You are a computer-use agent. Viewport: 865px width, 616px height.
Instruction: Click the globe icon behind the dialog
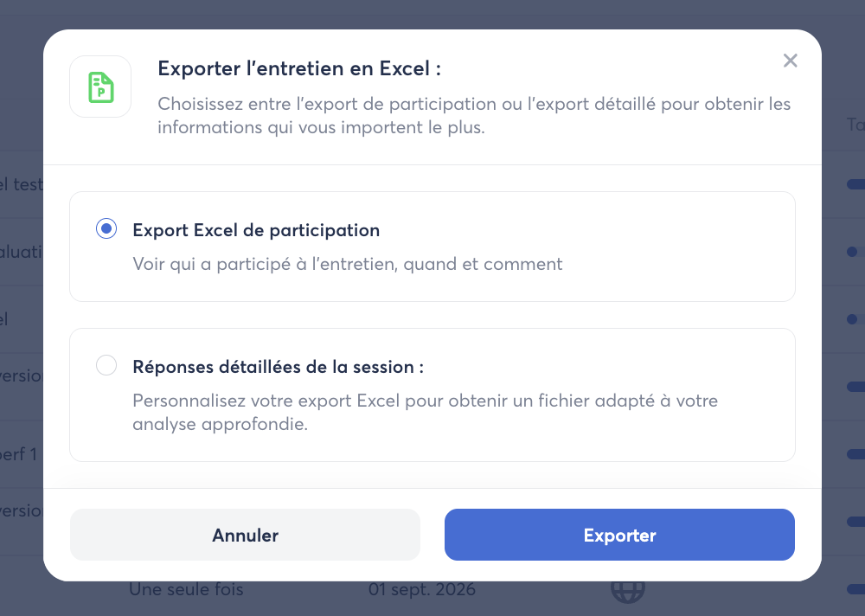pyautogui.click(x=628, y=591)
